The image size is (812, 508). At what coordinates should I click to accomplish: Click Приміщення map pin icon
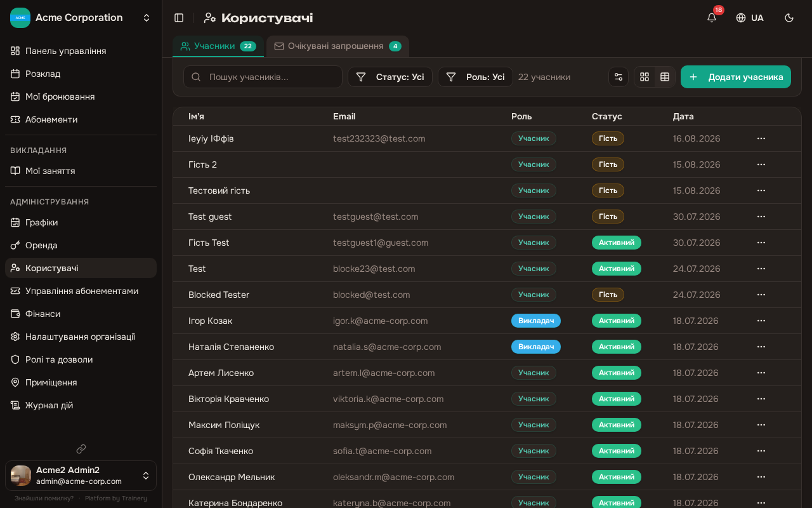15,382
